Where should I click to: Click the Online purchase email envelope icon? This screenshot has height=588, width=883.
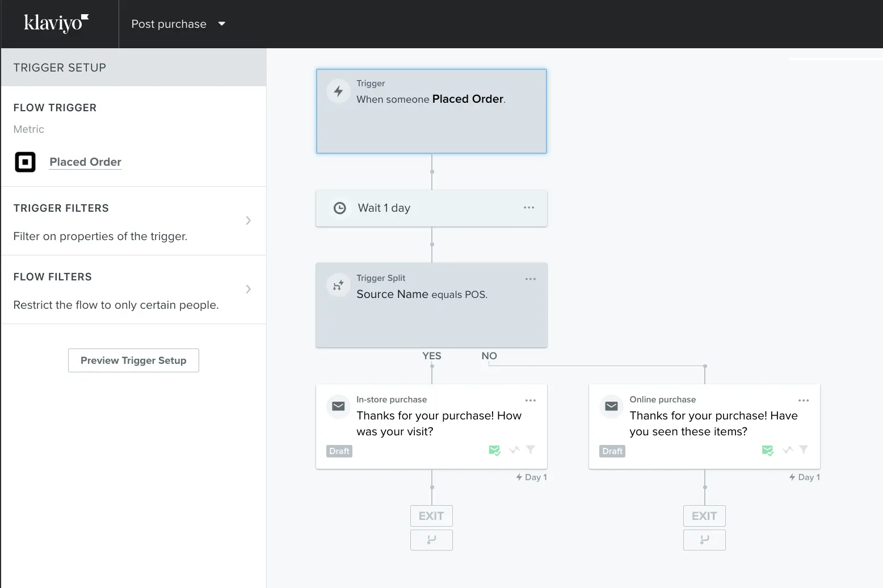(611, 406)
